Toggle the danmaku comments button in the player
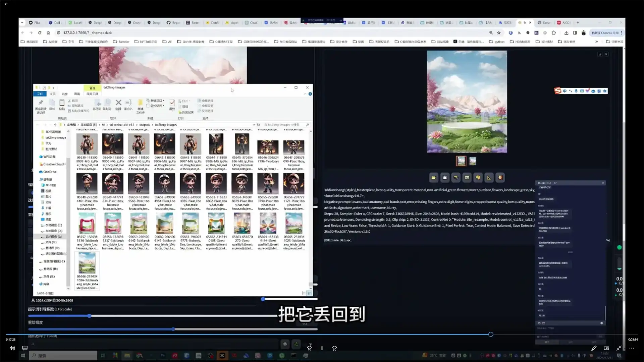Image resolution: width=644 pixels, height=362 pixels. tap(24, 348)
